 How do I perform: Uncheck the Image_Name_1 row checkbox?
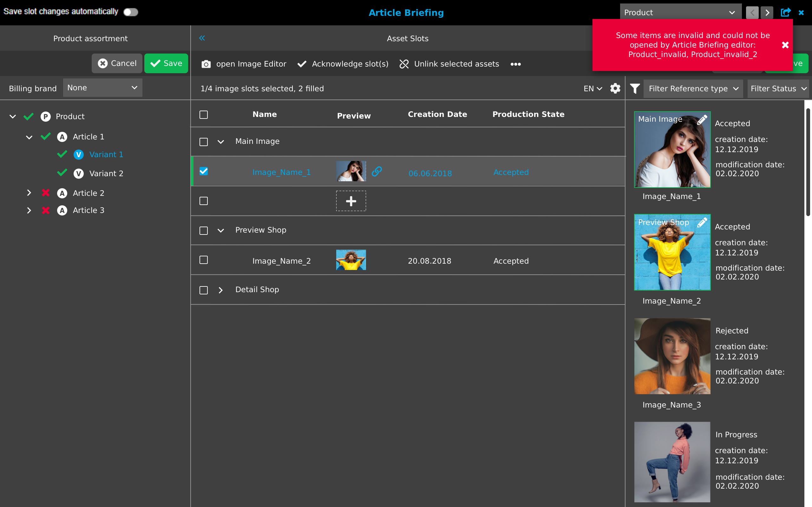[x=204, y=171]
